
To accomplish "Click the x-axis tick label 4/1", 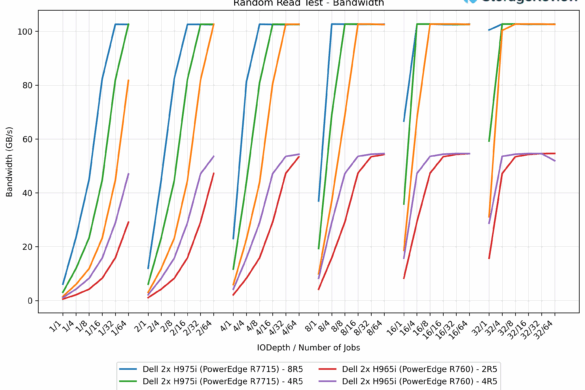I will coord(227,325).
